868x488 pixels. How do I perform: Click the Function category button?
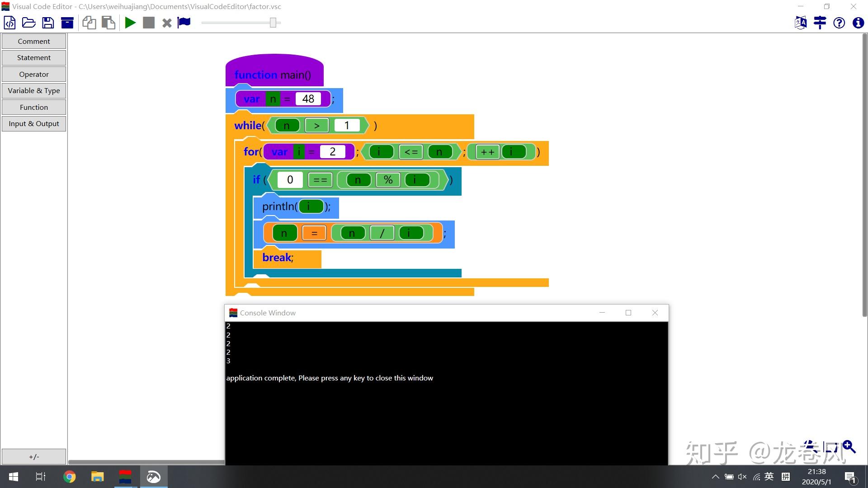pyautogui.click(x=34, y=107)
